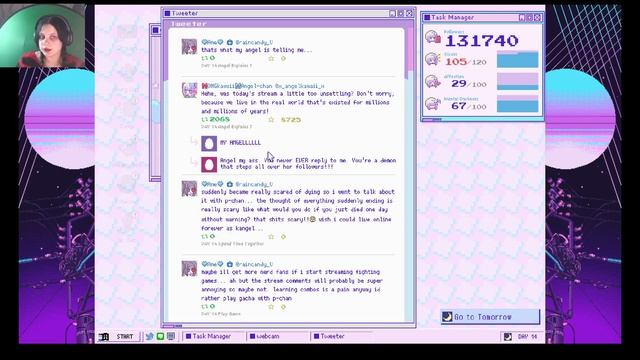The height and width of the screenshot is (360, 640).
Task: Click the Stress progress bar
Action: tap(517, 60)
